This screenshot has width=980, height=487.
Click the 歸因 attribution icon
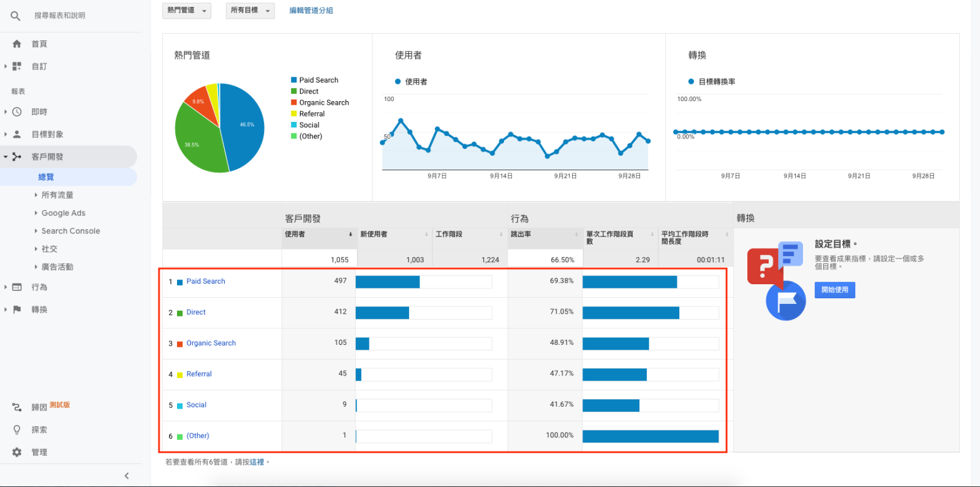[17, 407]
